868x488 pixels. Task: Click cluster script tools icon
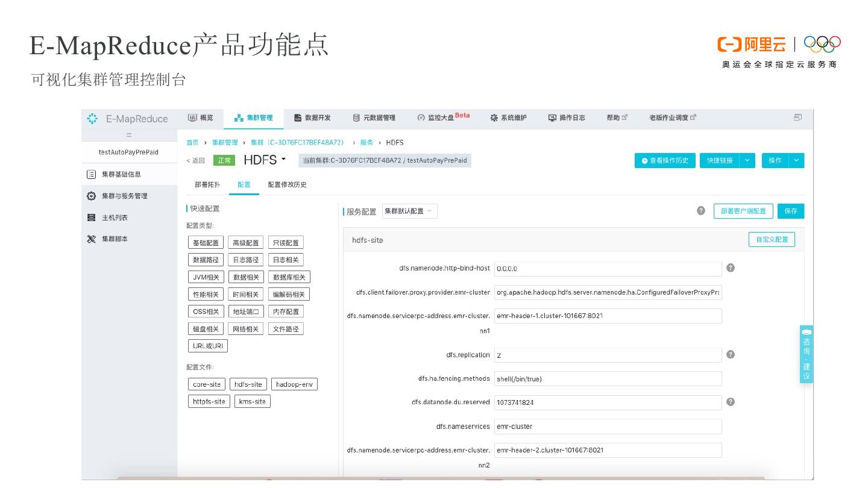(x=92, y=239)
